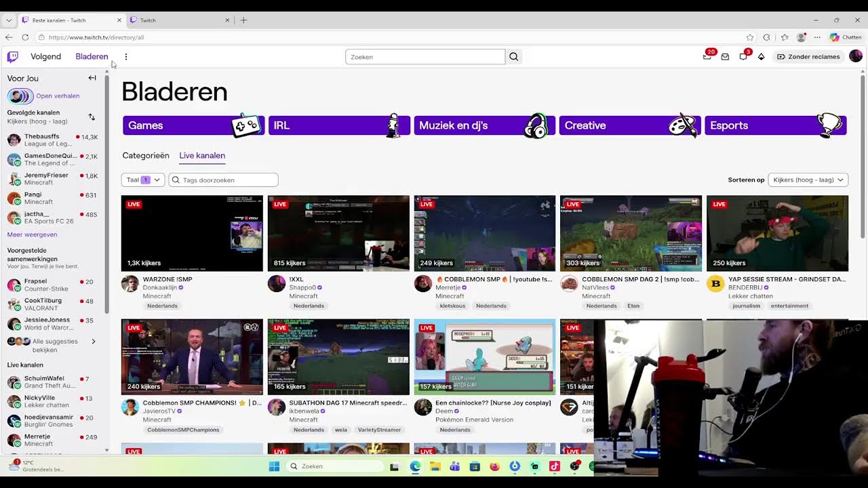Image resolution: width=868 pixels, height=488 pixels.
Task: Open the Muziek en dj's banner
Action: [x=485, y=125]
